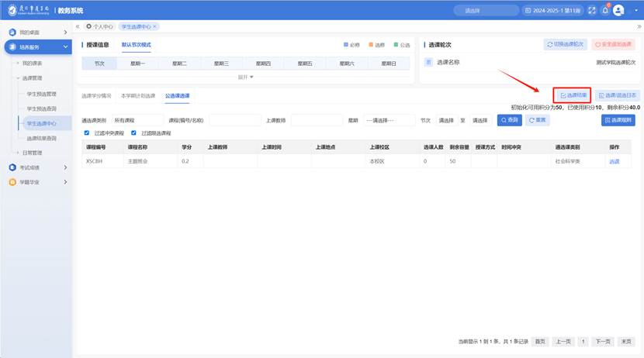The width and height of the screenshot is (644, 358).
Task: Click the 选课 link in course row
Action: point(614,161)
